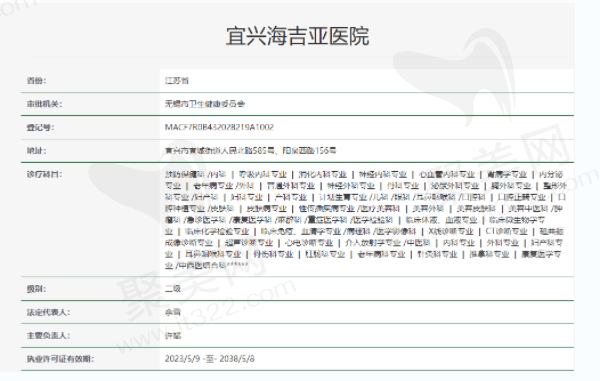Click X线诊断专业 in the department list

click(451, 231)
